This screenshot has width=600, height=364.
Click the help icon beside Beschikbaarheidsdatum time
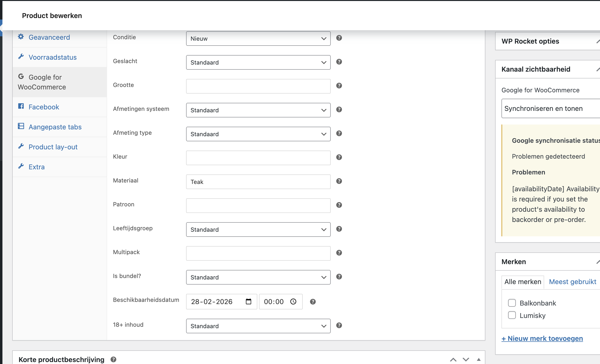click(x=313, y=302)
